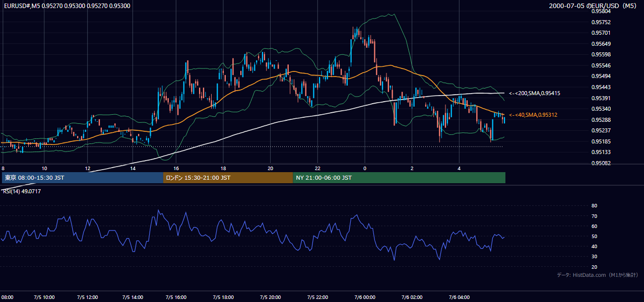Click the 7/5 22:00 date axis label
Screen dimensions: 644x302
[x=317, y=297]
